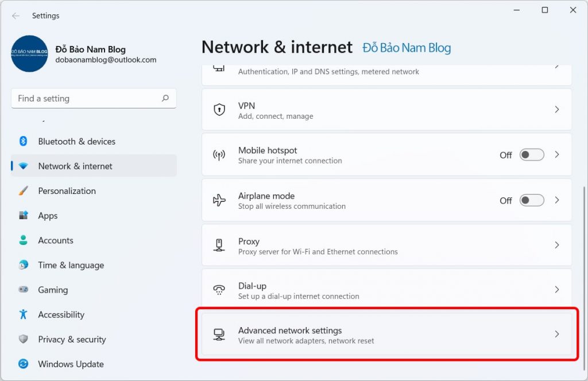Open Bluetooth & devices settings
Image resolution: width=588 pixels, height=381 pixels.
94,141
